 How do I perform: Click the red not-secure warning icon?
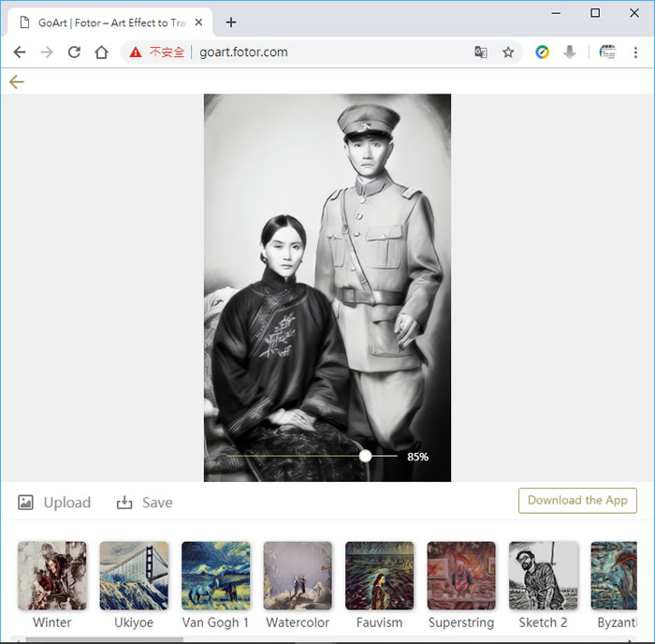136,52
